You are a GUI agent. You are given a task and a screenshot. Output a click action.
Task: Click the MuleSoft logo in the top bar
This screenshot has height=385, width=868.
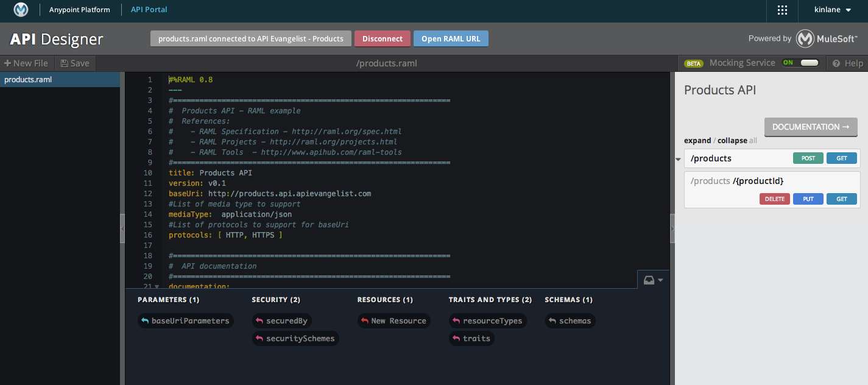tap(21, 10)
